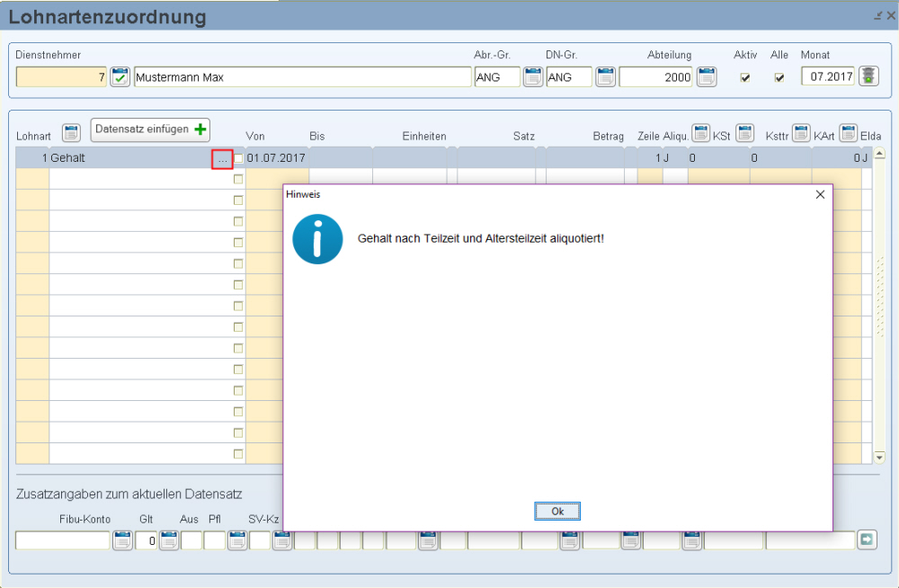Close the Hinweis dialog with the X

click(820, 194)
